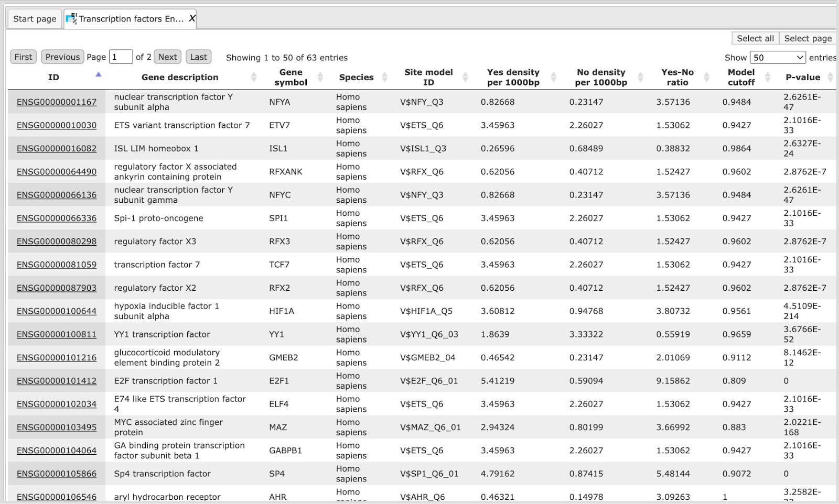Click the P-value column header

point(803,77)
